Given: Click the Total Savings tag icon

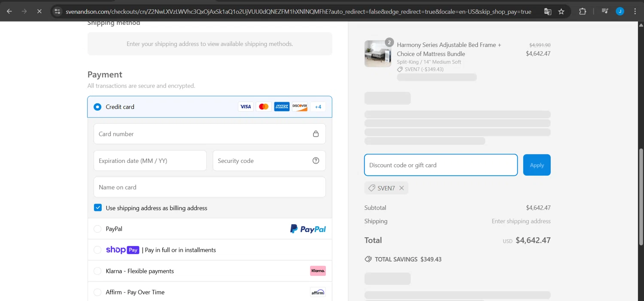Looking at the screenshot, I should tap(368, 259).
